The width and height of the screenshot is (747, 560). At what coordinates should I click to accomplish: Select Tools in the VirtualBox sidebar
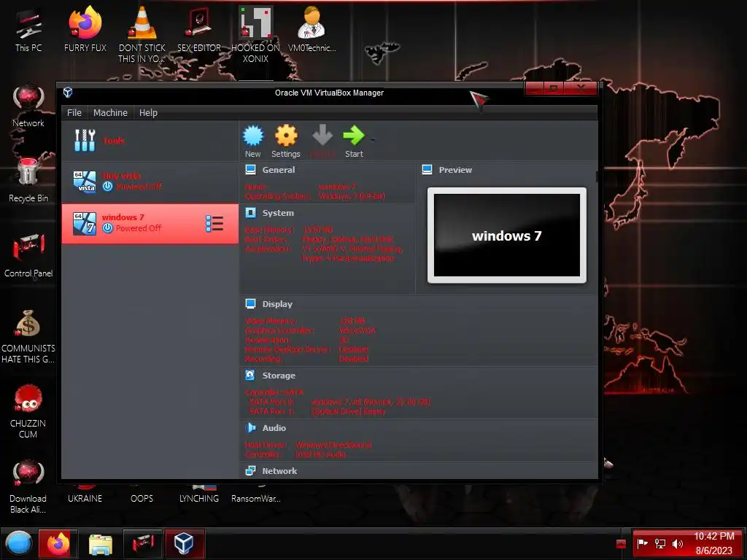150,141
